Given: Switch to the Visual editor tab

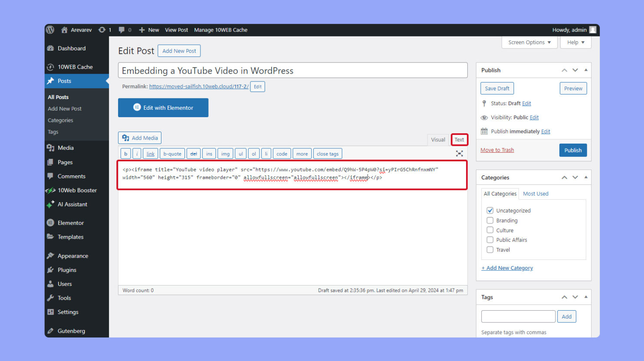Looking at the screenshot, I should [x=438, y=139].
